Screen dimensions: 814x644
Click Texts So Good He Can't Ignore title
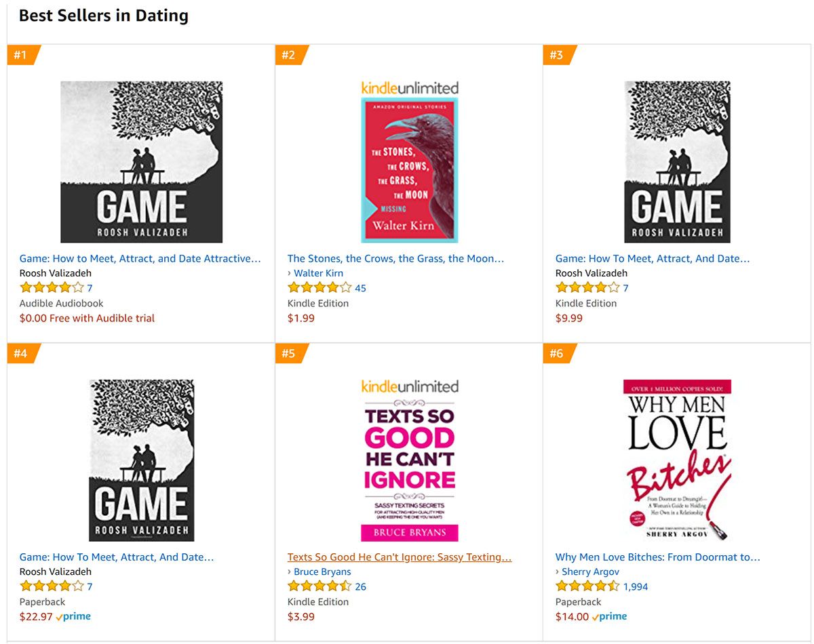(x=399, y=557)
